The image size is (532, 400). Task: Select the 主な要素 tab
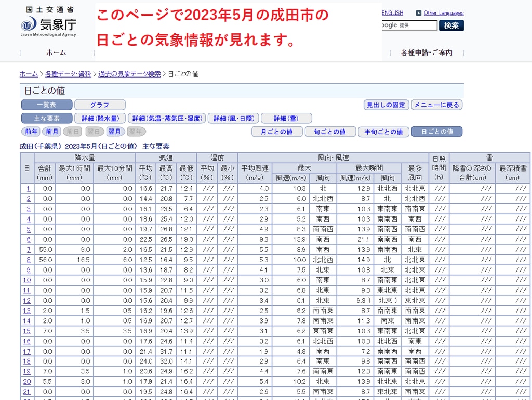(47, 118)
